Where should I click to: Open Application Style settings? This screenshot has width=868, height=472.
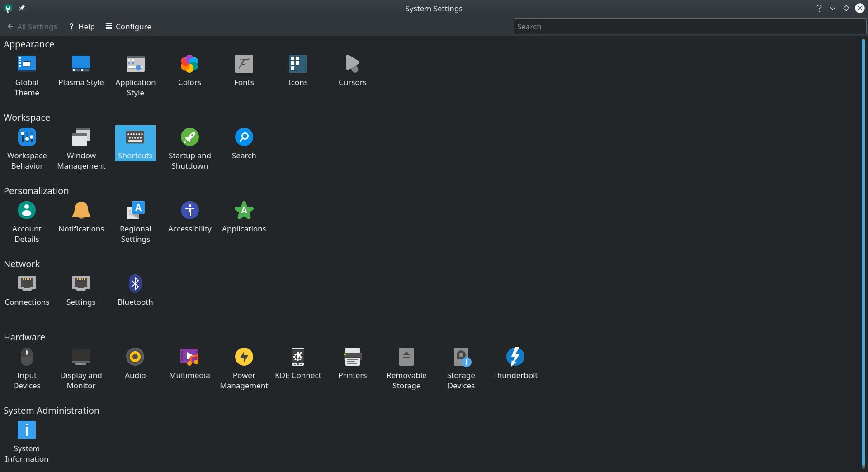(135, 75)
